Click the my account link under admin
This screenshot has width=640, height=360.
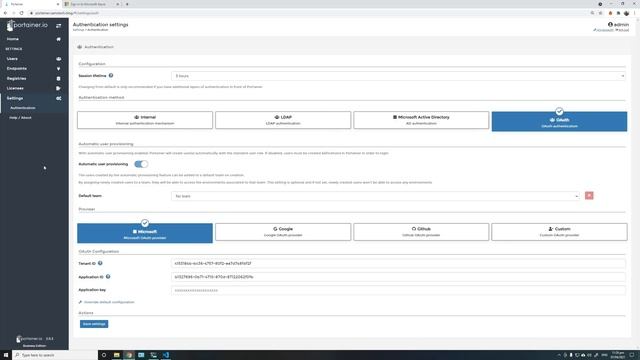click(603, 30)
